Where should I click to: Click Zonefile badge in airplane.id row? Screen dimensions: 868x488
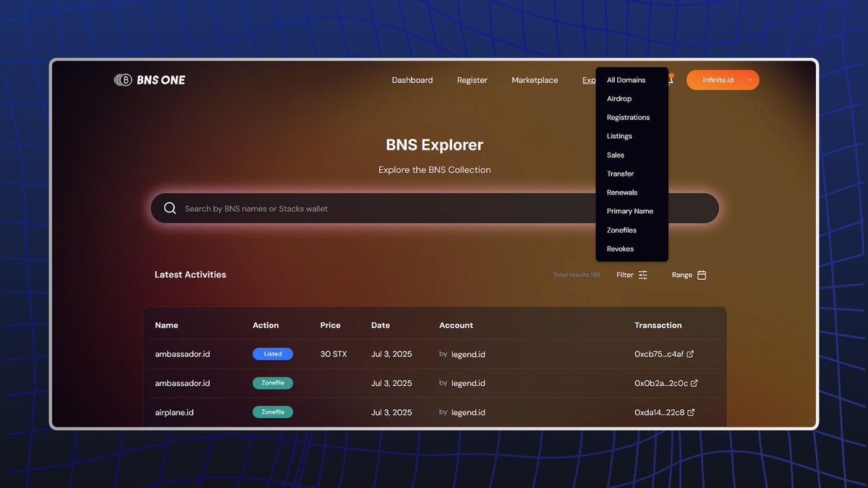pyautogui.click(x=273, y=412)
